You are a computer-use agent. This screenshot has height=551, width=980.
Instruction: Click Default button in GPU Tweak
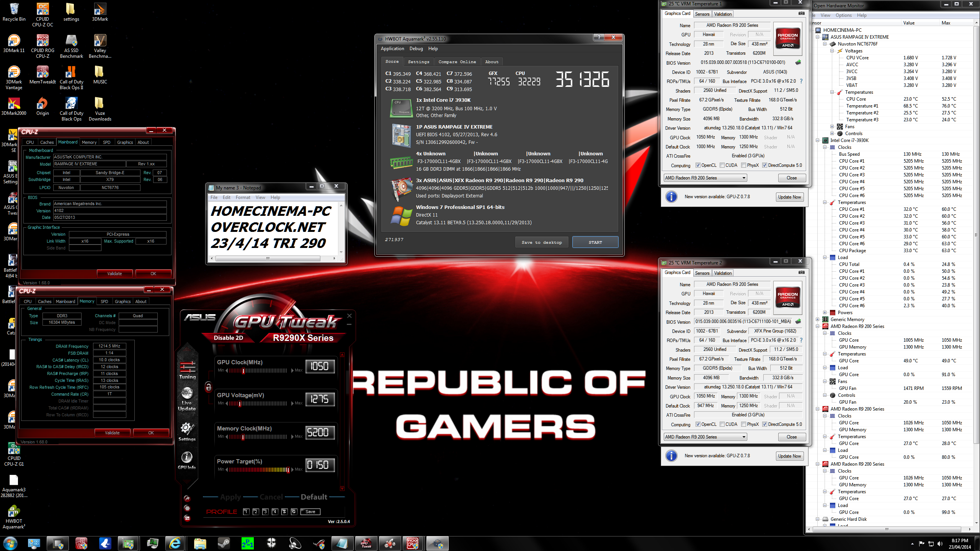pos(314,497)
